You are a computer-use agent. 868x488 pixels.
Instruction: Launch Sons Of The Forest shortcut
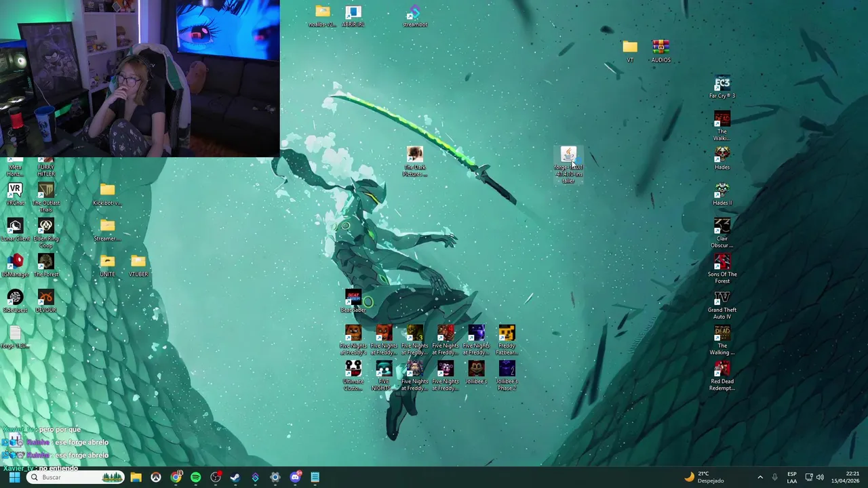[x=722, y=268]
